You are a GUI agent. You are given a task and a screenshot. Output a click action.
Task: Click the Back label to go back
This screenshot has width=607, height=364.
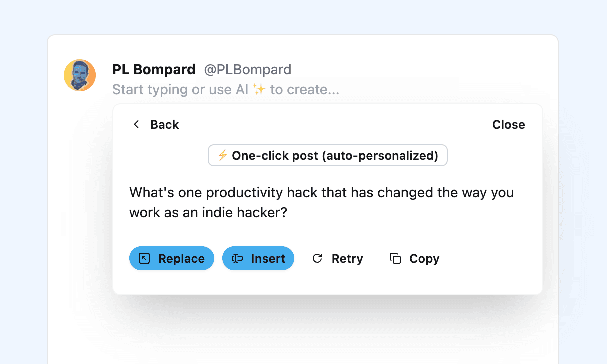(165, 124)
